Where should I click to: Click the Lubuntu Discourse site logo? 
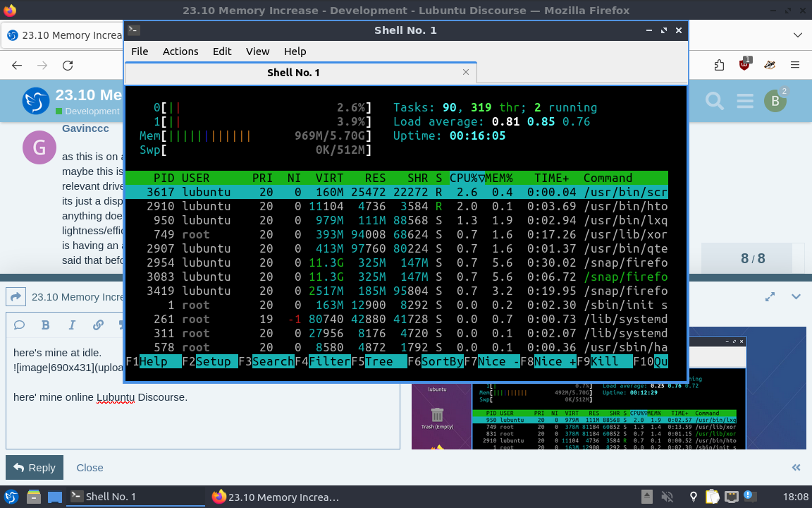point(36,101)
